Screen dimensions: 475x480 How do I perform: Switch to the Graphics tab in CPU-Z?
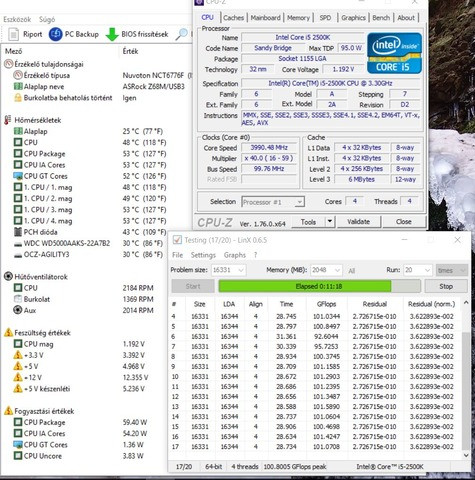pos(353,18)
